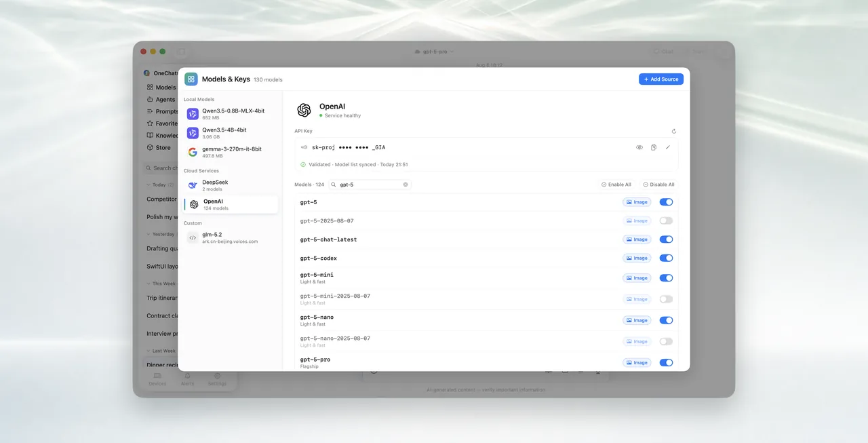Edit the API key with the pencil icon
868x443 pixels.
point(667,147)
